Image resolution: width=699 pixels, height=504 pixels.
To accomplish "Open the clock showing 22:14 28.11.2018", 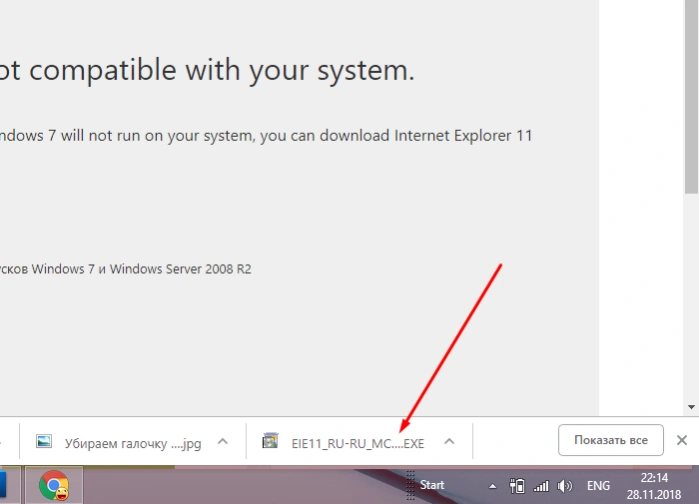I will coord(654,486).
